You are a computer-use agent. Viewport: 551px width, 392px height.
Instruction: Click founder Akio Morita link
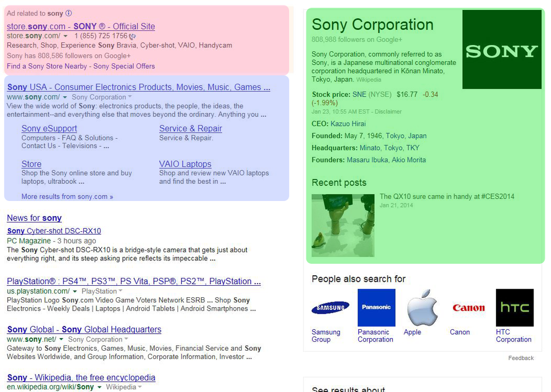pyautogui.click(x=409, y=160)
